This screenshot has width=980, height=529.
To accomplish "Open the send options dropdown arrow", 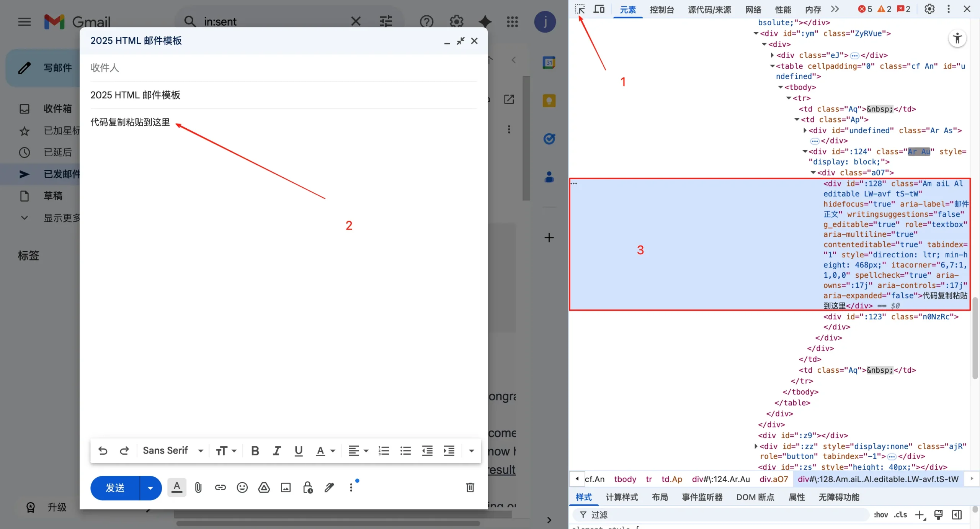I will click(x=149, y=488).
